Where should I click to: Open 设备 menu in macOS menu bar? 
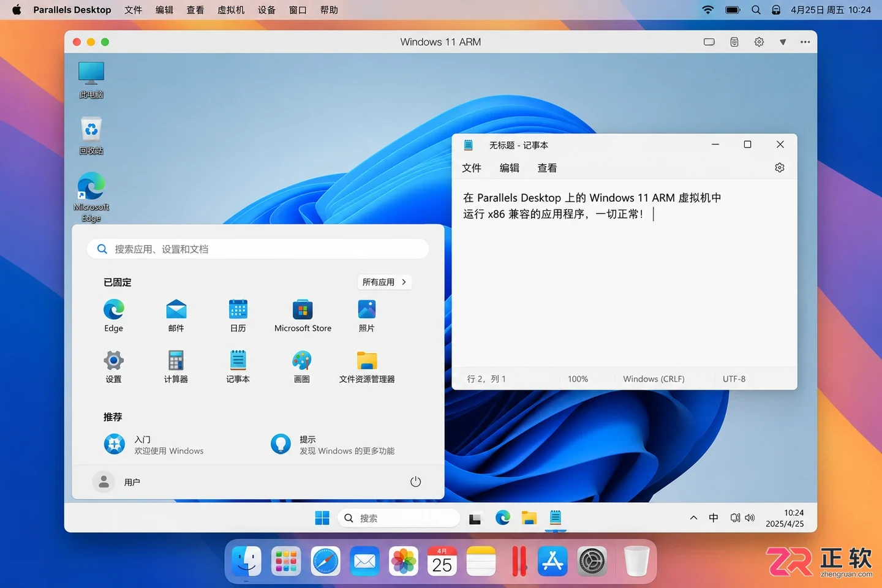click(x=266, y=10)
